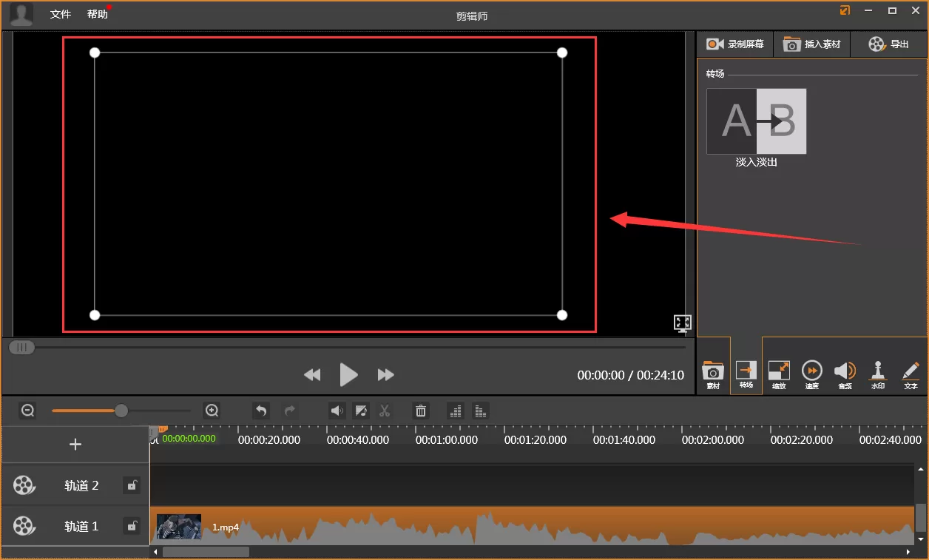Click the 录制屏幕 record screen button
The image size is (929, 560).
click(735, 44)
